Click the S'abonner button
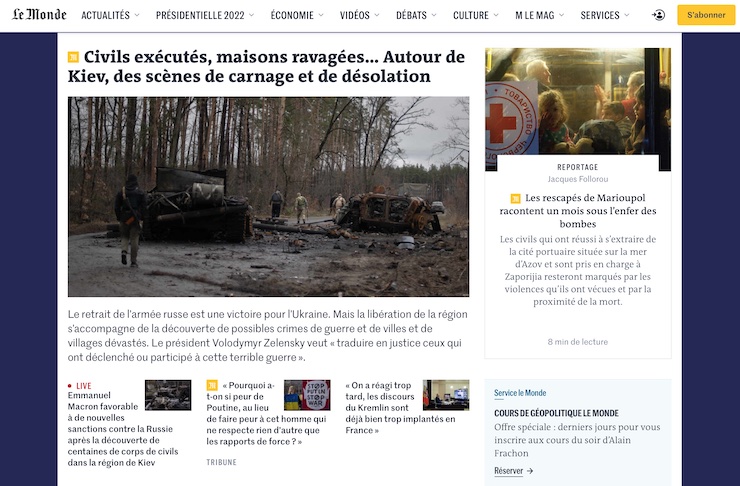This screenshot has width=740, height=486. (706, 15)
